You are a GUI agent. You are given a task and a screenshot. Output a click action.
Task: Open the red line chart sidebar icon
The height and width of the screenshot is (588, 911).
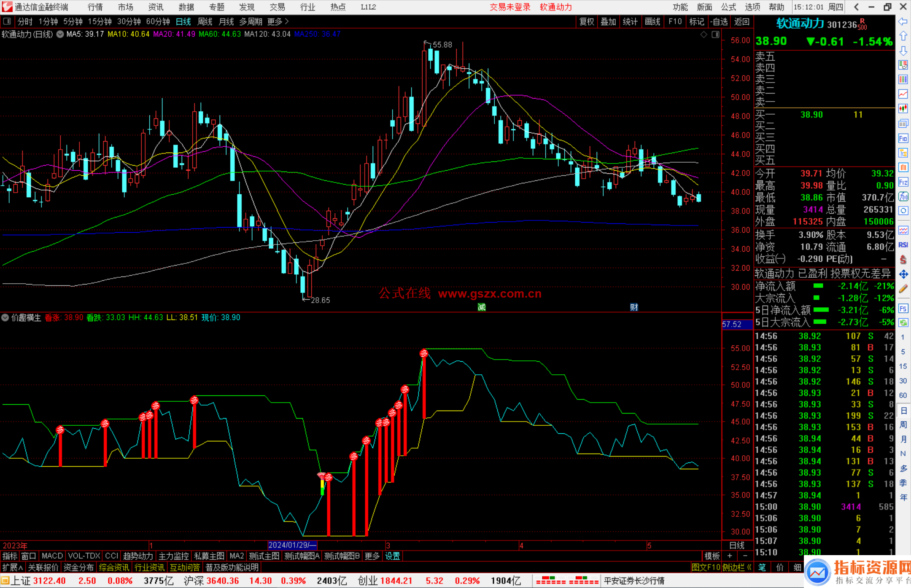(x=903, y=94)
